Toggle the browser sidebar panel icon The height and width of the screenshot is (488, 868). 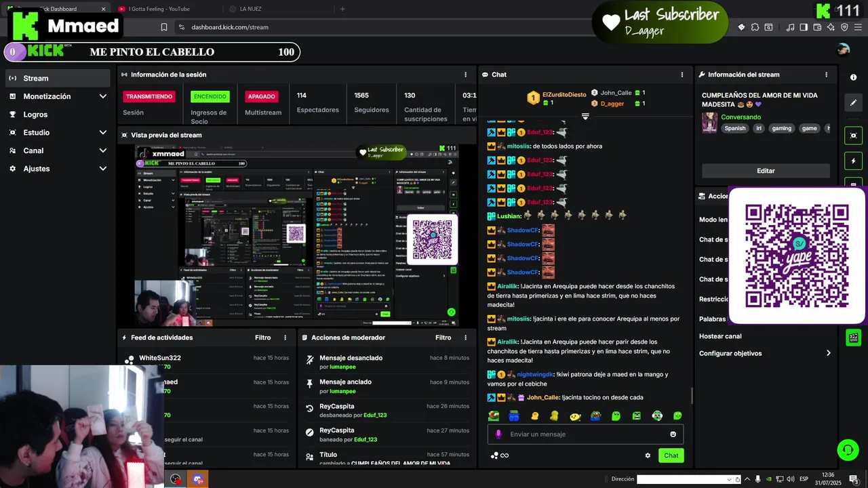(x=804, y=27)
